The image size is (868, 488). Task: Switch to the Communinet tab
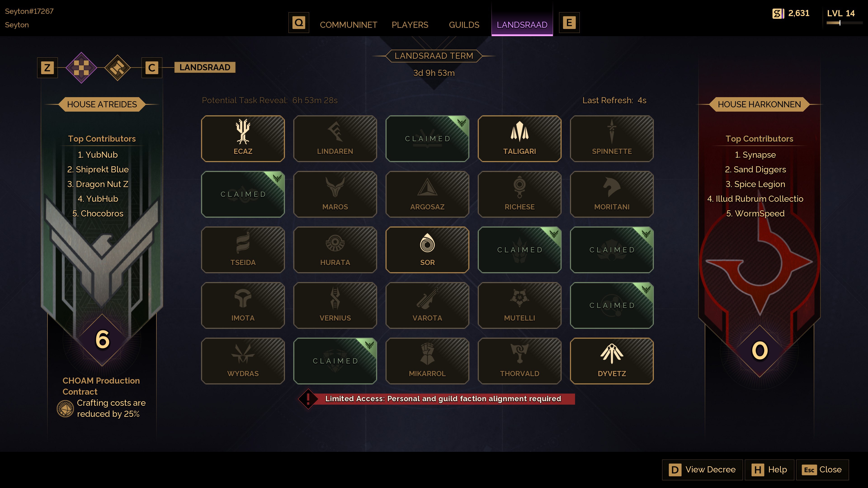tap(348, 25)
